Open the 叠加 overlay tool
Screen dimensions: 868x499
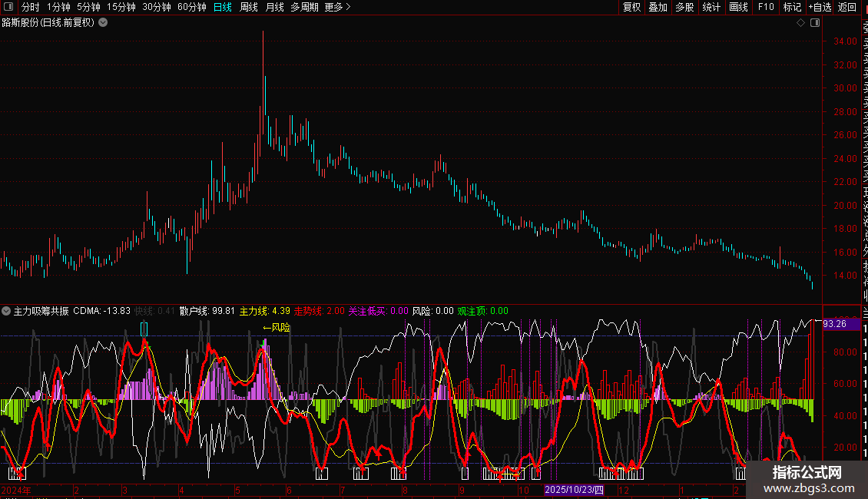(658, 7)
